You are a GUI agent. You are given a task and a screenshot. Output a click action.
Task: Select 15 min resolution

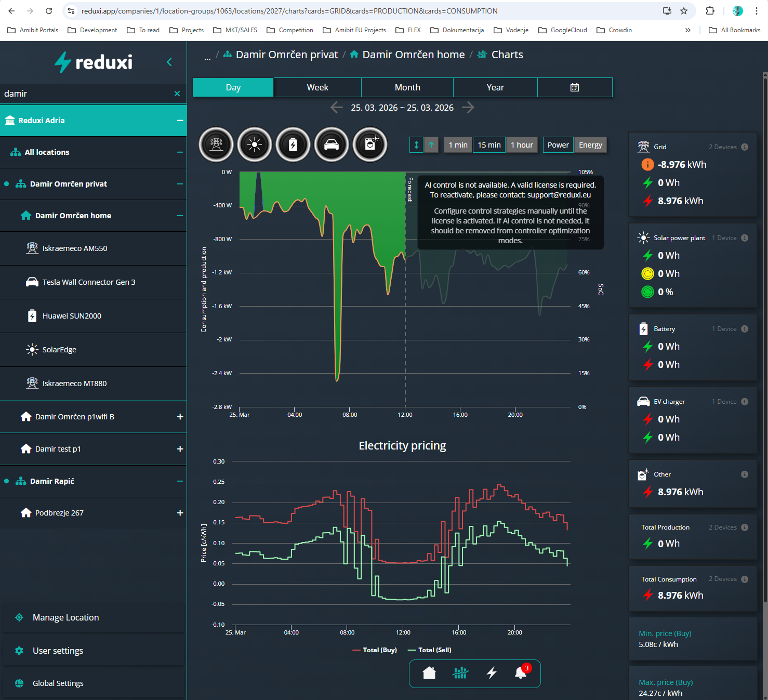tap(489, 145)
